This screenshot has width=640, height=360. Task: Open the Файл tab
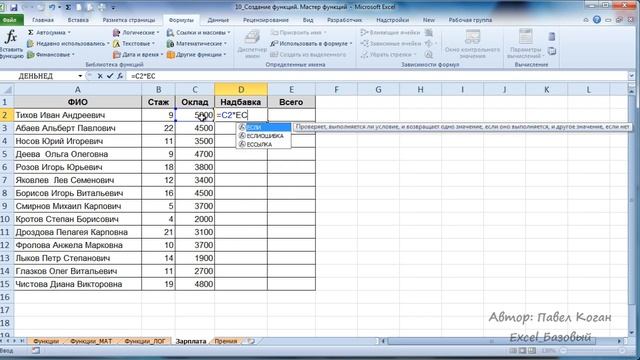click(x=10, y=20)
